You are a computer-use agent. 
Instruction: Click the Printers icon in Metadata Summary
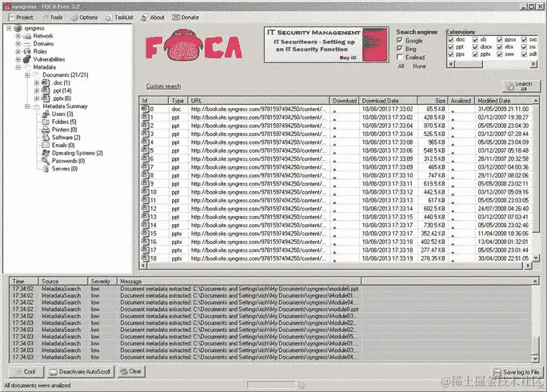pyautogui.click(x=46, y=130)
